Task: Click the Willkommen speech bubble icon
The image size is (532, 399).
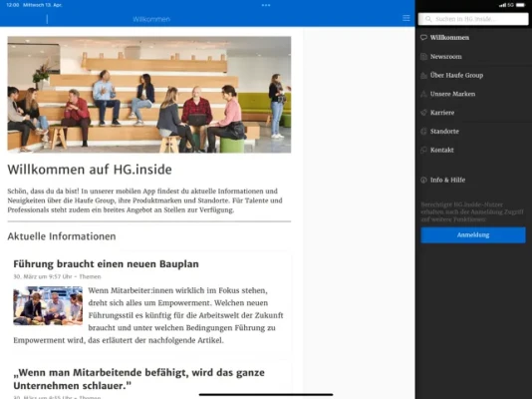Action: (x=423, y=37)
